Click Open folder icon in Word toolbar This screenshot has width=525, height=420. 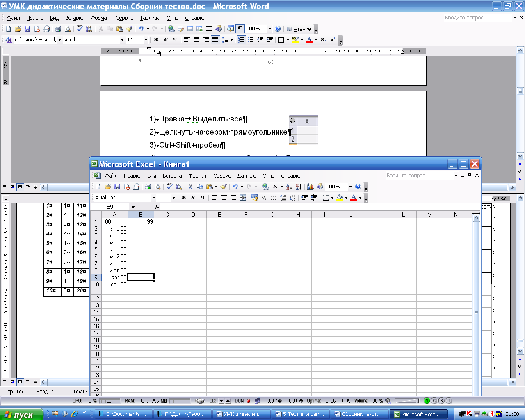point(18,29)
